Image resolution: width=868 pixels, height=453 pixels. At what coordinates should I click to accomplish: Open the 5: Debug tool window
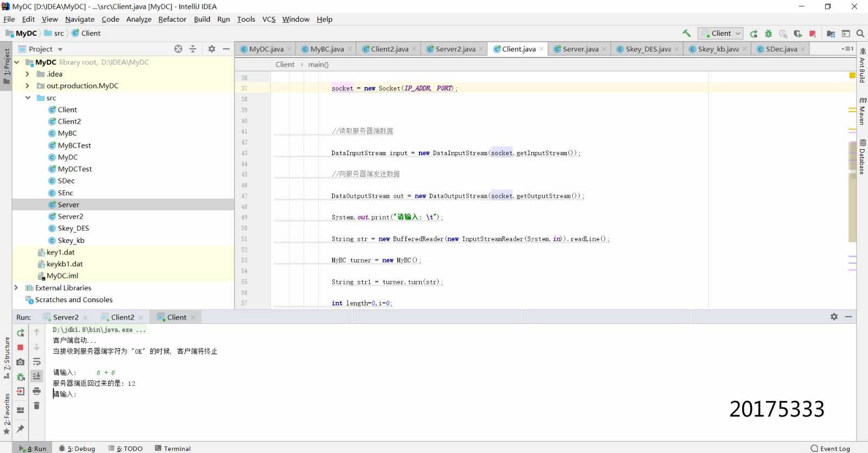tap(77, 449)
